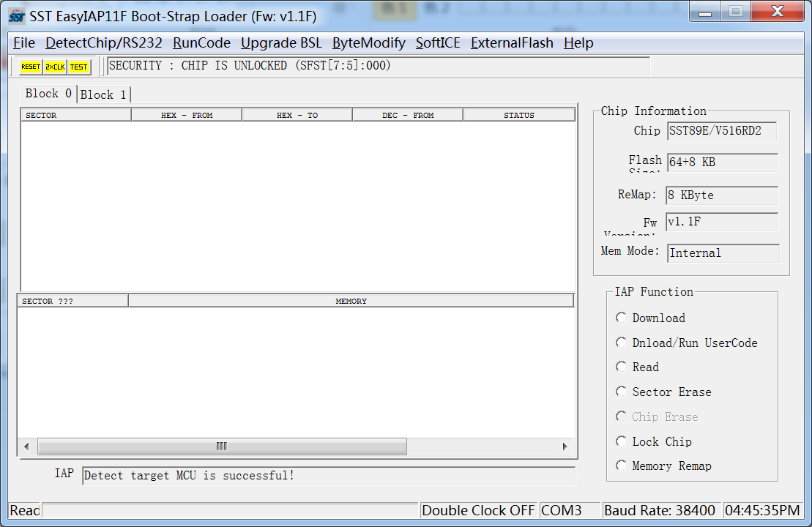Open the SoftICE menu
Screen dimensions: 812x527
(438, 43)
